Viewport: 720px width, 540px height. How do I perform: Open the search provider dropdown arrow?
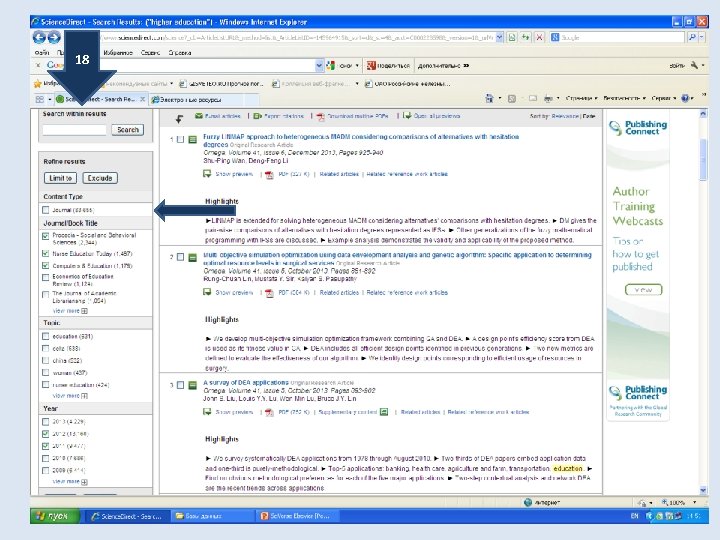[702, 38]
